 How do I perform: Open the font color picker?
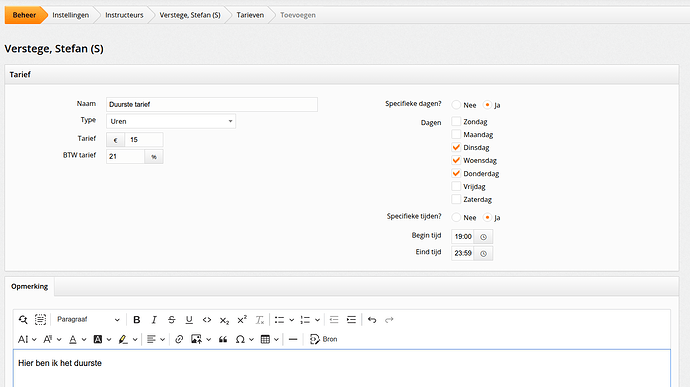77,339
